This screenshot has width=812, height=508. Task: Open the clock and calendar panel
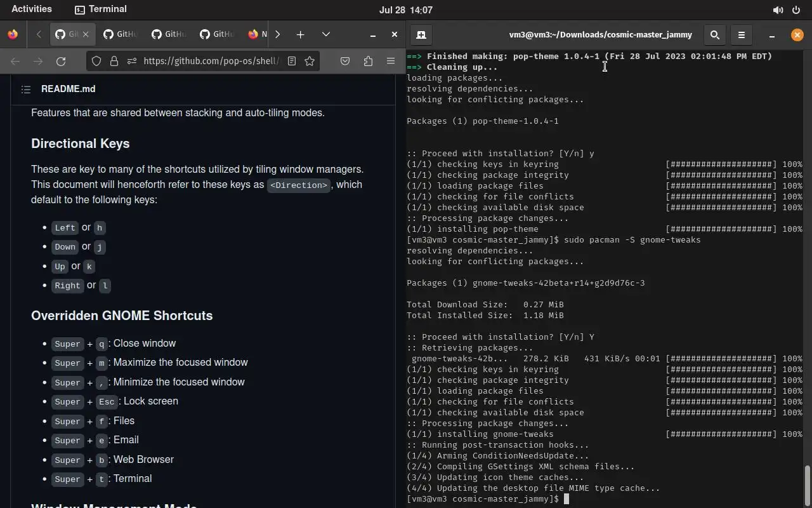(406, 10)
